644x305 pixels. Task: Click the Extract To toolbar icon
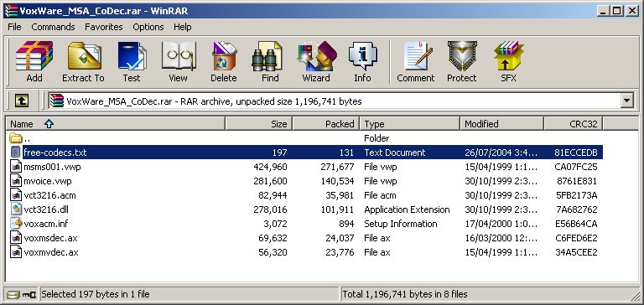[83, 61]
